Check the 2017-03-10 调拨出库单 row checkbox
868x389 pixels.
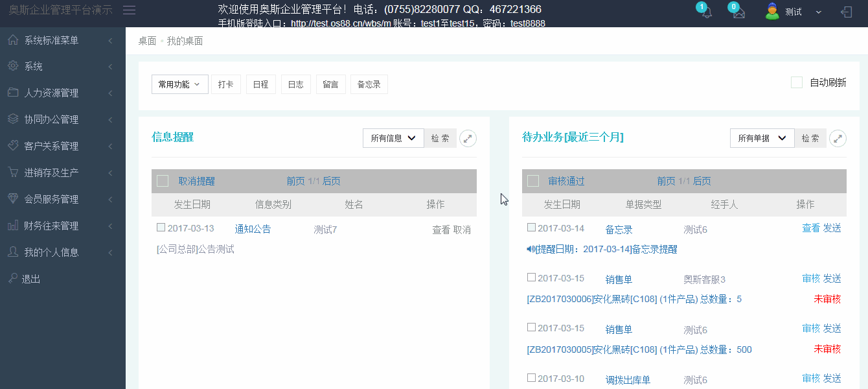(x=531, y=378)
